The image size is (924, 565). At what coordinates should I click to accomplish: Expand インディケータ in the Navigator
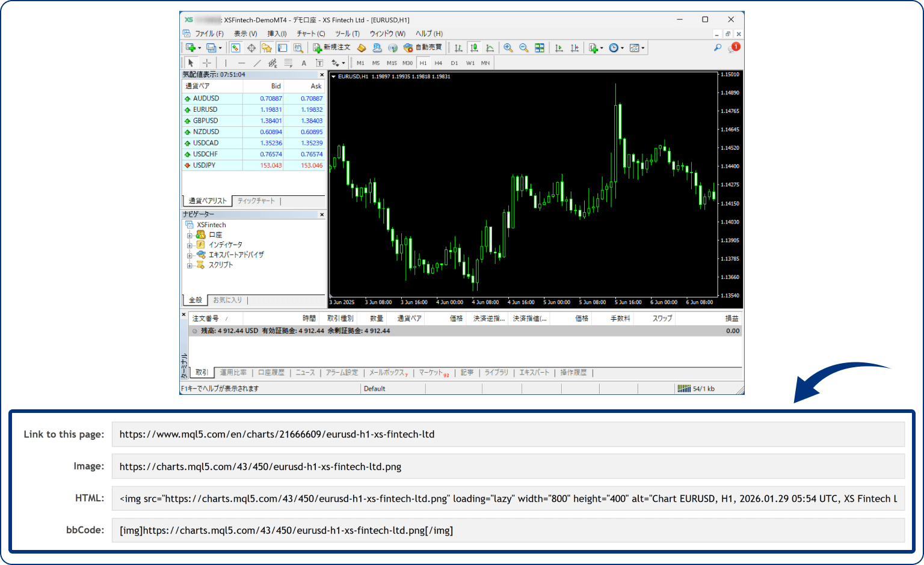pos(190,245)
